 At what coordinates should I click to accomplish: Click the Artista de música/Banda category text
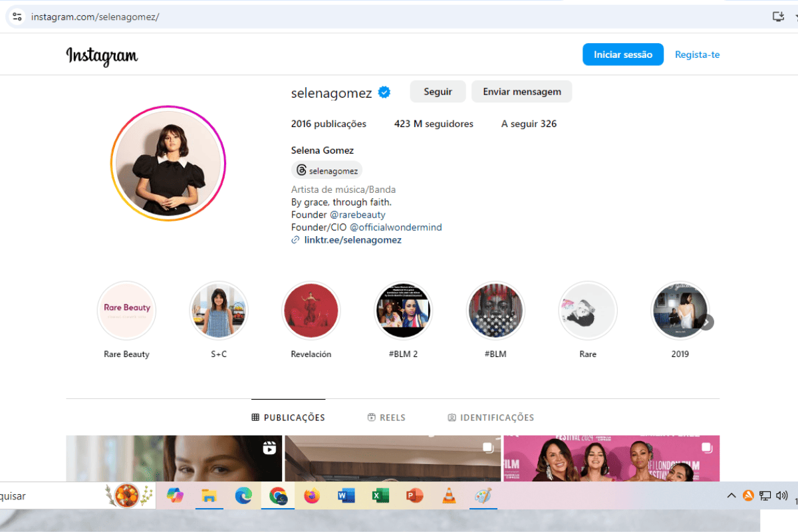click(344, 190)
